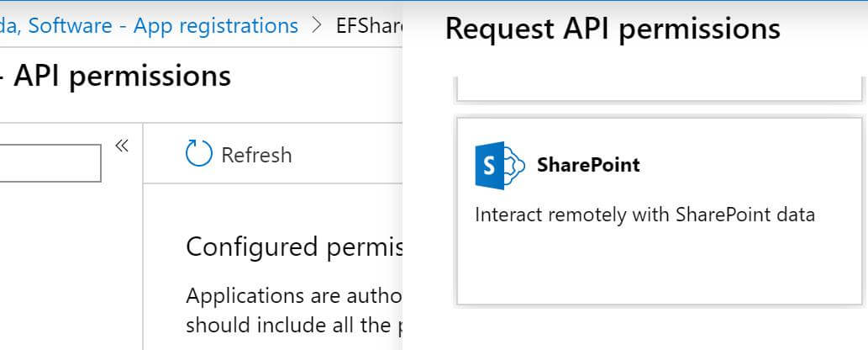
Task: Focus the sidebar search input box
Action: (x=50, y=163)
